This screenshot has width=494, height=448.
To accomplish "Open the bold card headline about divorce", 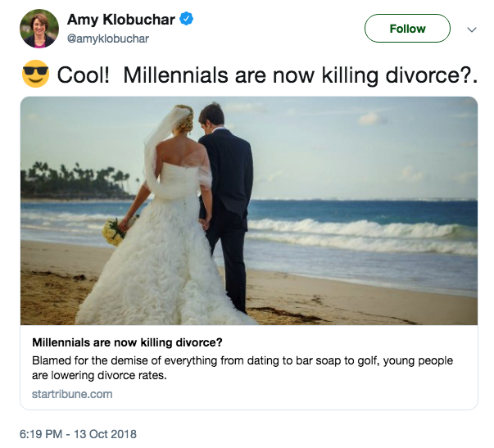I will 133,342.
